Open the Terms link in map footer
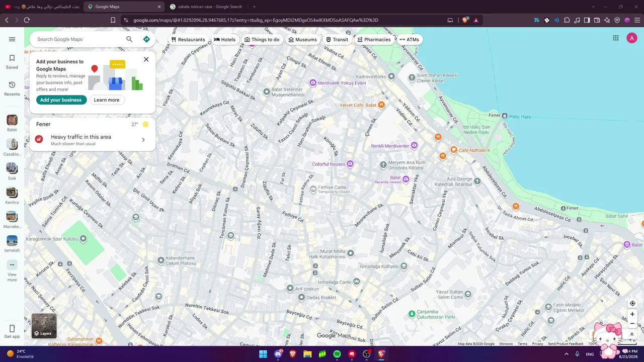 [x=522, y=344]
